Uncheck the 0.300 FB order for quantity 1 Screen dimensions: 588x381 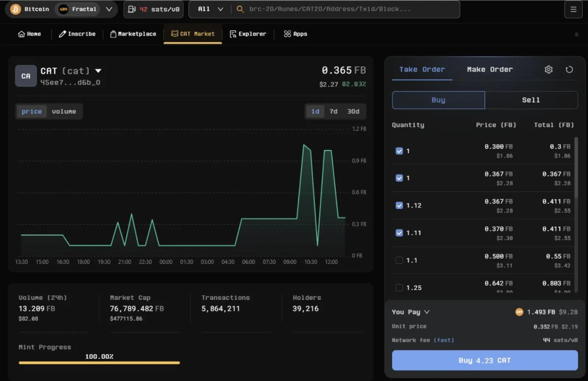click(x=399, y=151)
